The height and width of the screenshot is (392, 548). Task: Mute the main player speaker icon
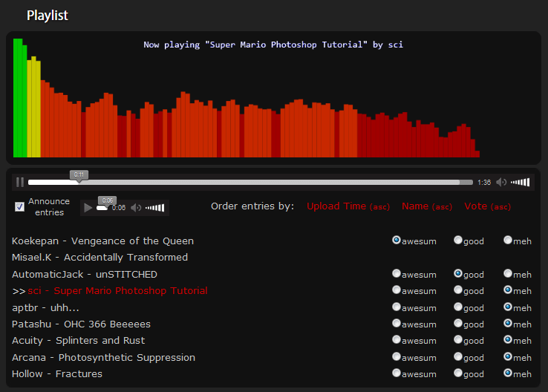coord(501,182)
